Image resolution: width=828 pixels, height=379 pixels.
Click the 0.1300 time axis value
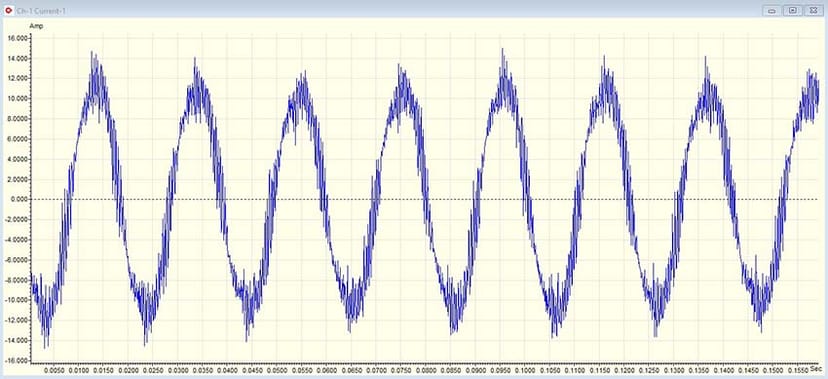(674, 371)
